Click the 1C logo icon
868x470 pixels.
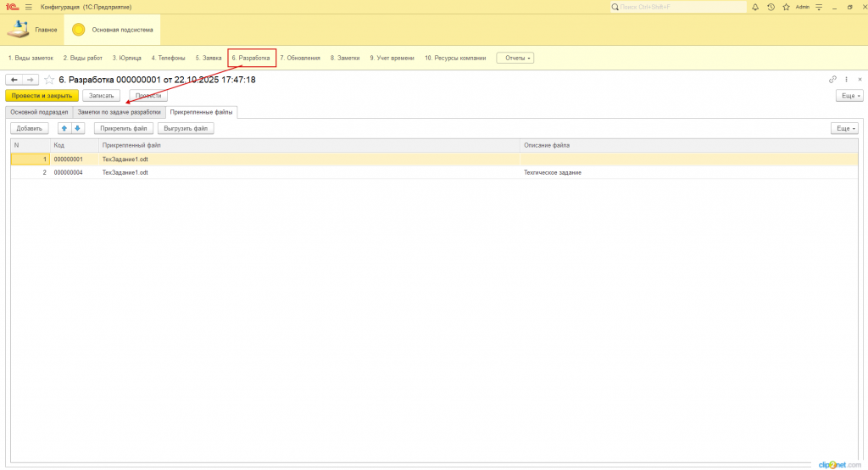pos(12,7)
